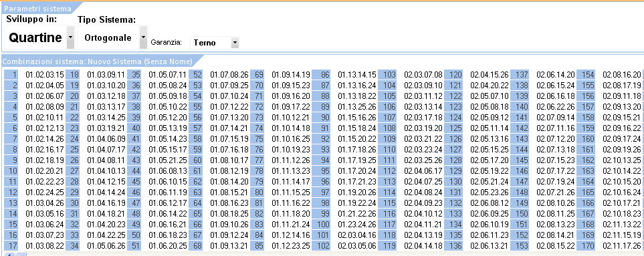Click row number 35 cell
644x256 pixels.
(x=134, y=75)
